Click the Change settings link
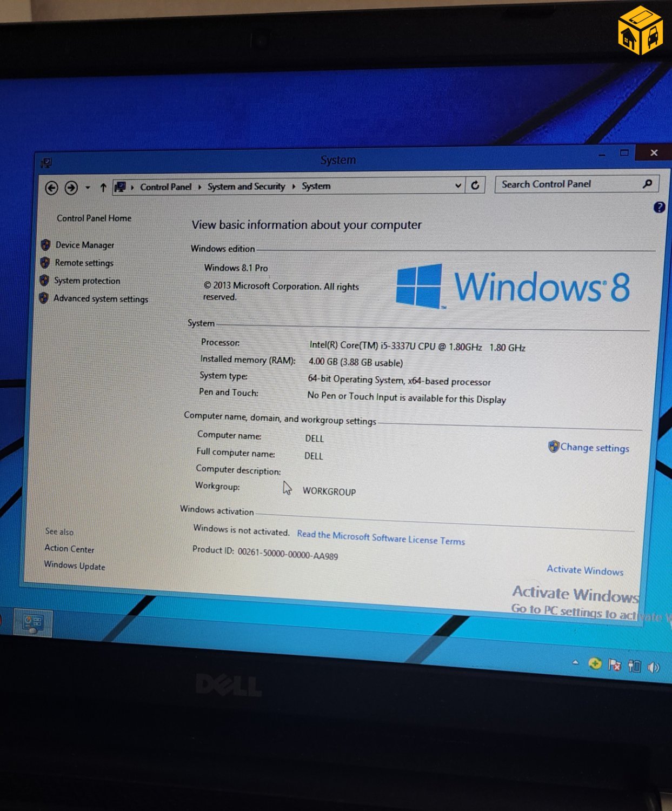672x811 pixels. (x=594, y=448)
